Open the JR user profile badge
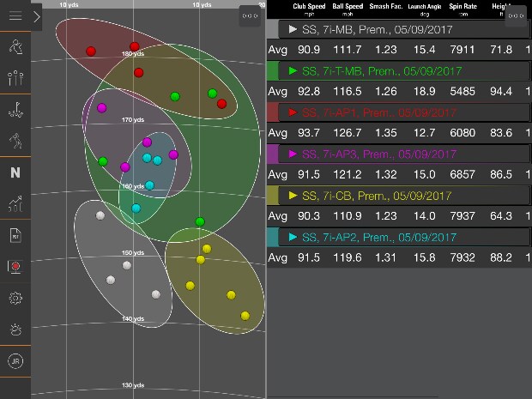 (x=15, y=361)
